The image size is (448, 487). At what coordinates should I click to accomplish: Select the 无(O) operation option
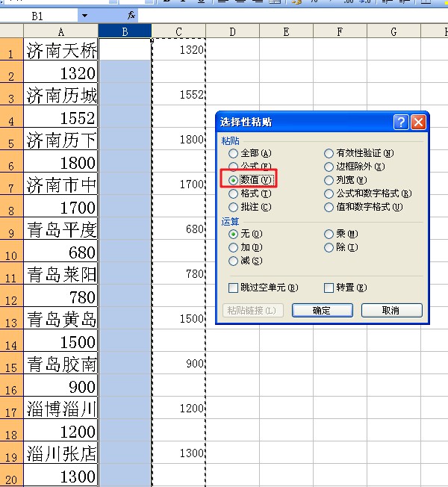point(246,234)
